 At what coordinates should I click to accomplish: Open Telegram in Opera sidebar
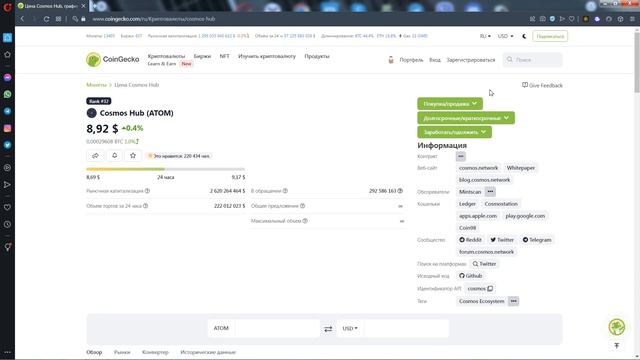[7, 111]
